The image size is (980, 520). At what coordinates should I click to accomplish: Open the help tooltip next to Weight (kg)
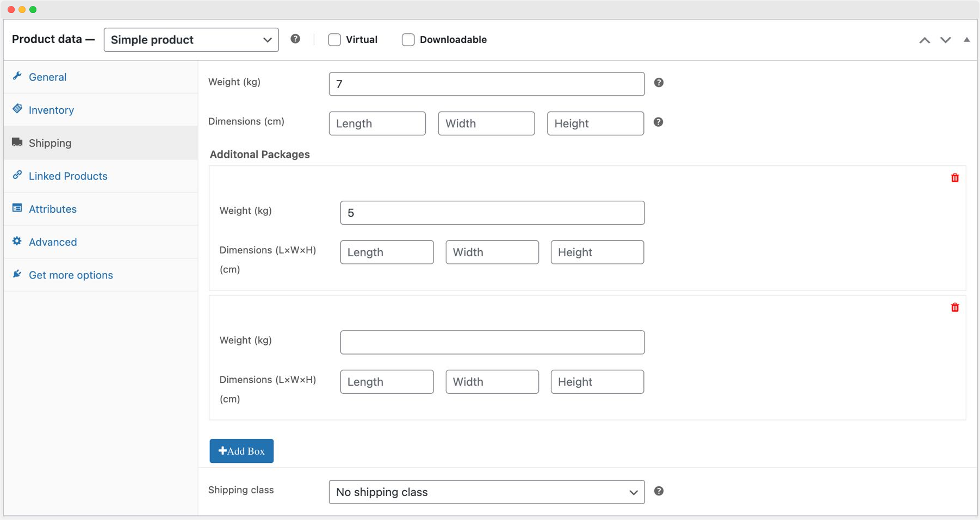[659, 83]
